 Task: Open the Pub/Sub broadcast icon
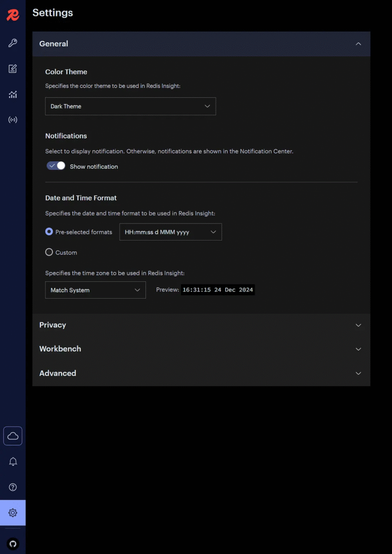[12, 120]
